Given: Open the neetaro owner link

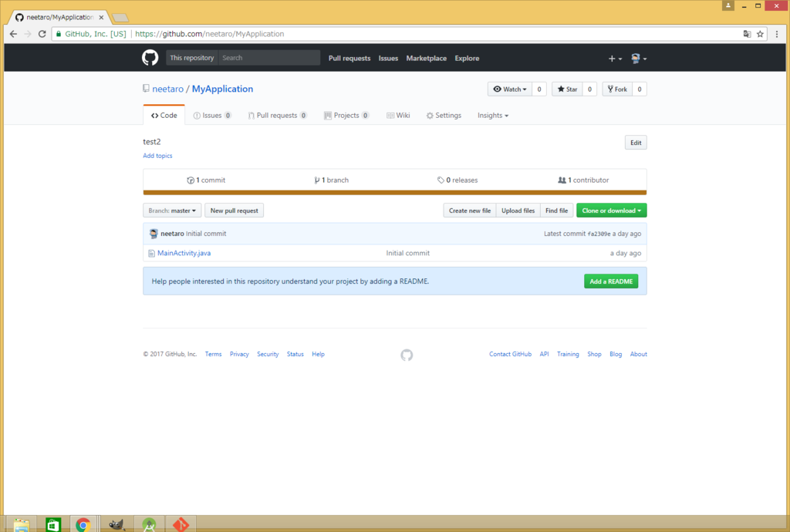Looking at the screenshot, I should (x=167, y=89).
